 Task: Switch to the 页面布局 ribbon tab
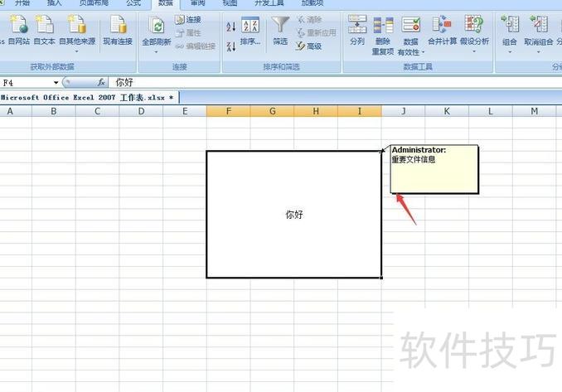[x=94, y=2]
